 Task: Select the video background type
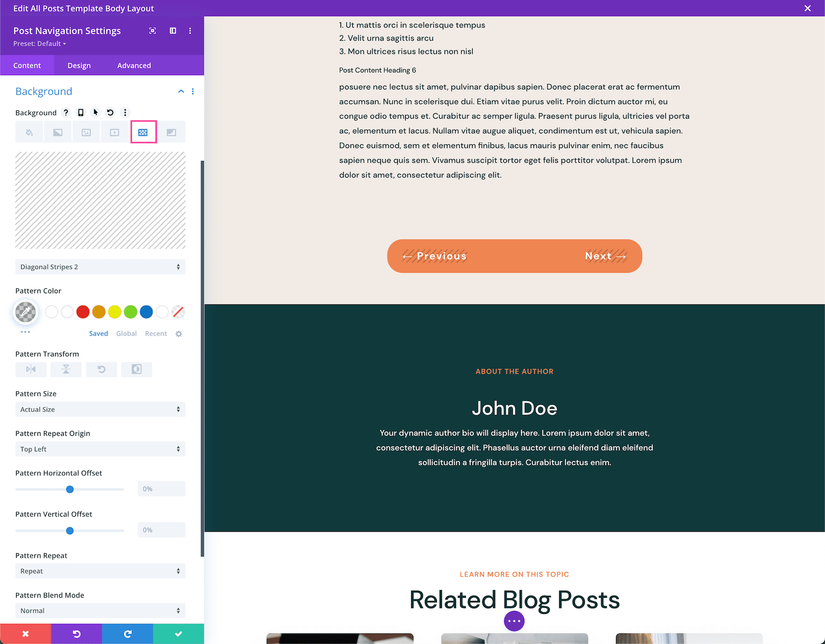(114, 132)
